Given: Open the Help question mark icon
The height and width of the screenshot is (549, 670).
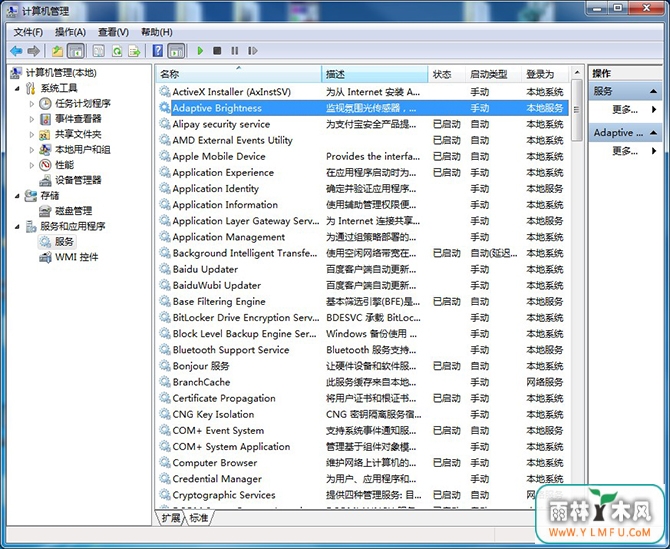Looking at the screenshot, I should click(158, 51).
